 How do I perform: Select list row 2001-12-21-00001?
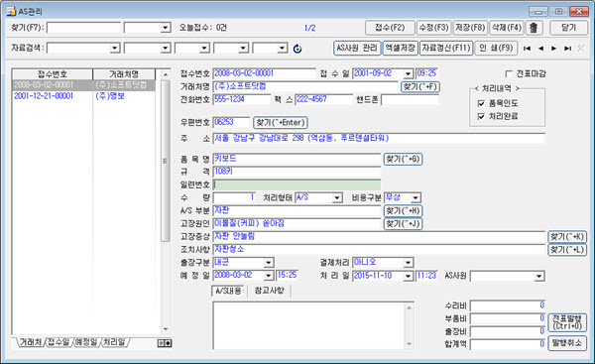click(x=83, y=96)
